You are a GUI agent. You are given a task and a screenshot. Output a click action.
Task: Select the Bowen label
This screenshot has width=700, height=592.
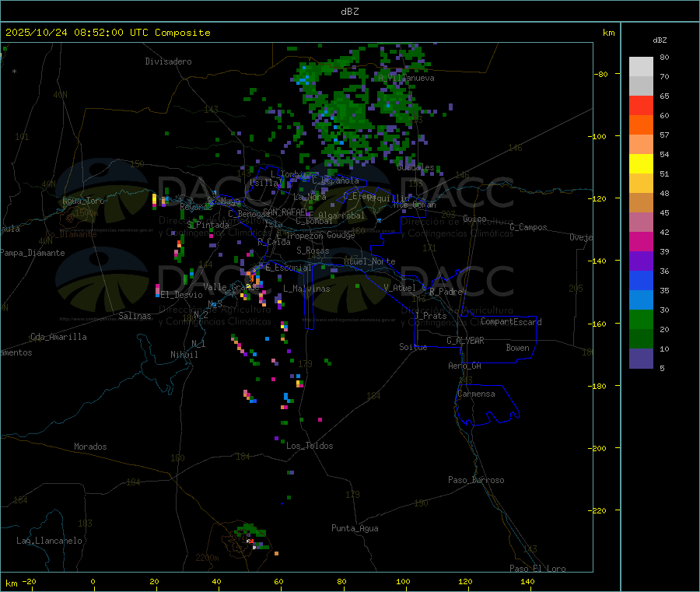[517, 348]
